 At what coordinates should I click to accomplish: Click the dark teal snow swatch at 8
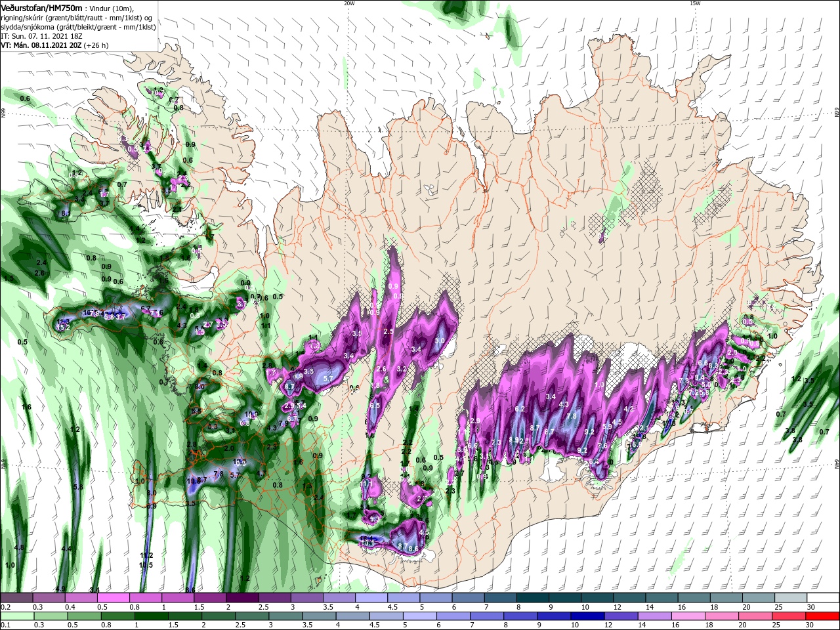533,598
